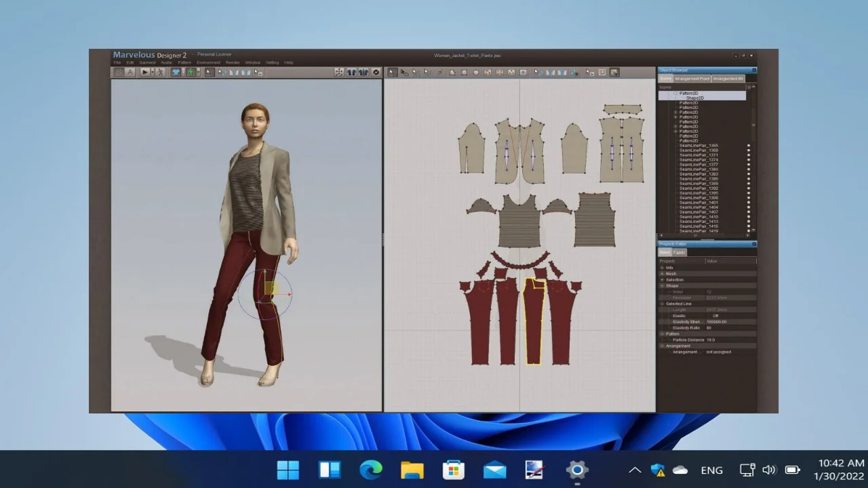Click the walking avatar animation icon
Image resolution: width=868 pixels, height=488 pixels.
(x=160, y=72)
